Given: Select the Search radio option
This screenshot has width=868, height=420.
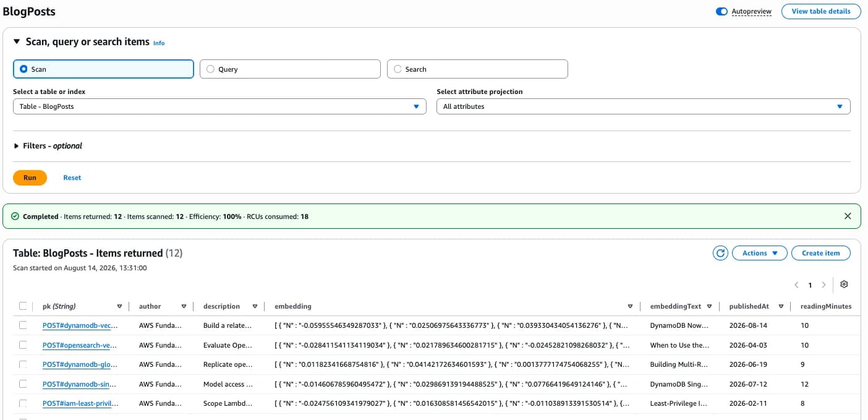Looking at the screenshot, I should [477, 69].
